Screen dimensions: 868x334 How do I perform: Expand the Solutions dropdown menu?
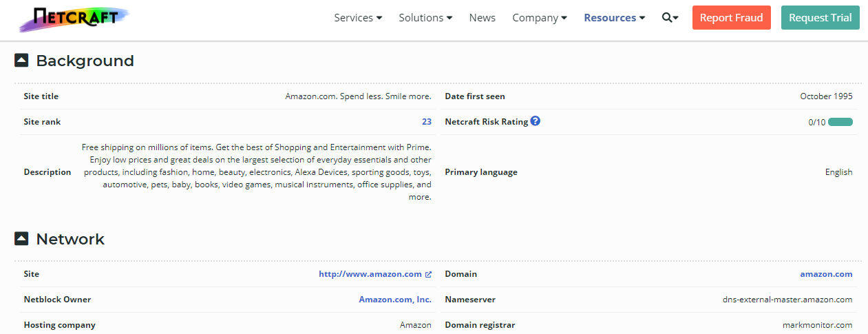[x=425, y=18]
